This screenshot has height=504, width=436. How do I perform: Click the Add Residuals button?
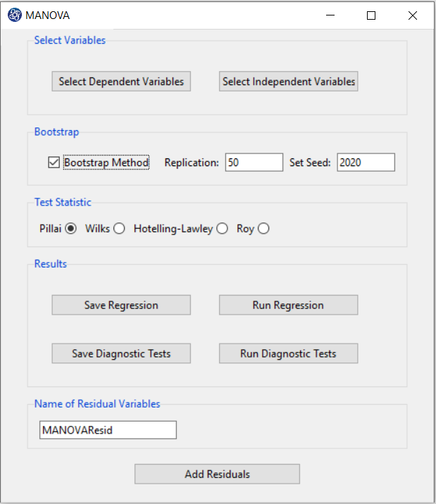coord(218,474)
